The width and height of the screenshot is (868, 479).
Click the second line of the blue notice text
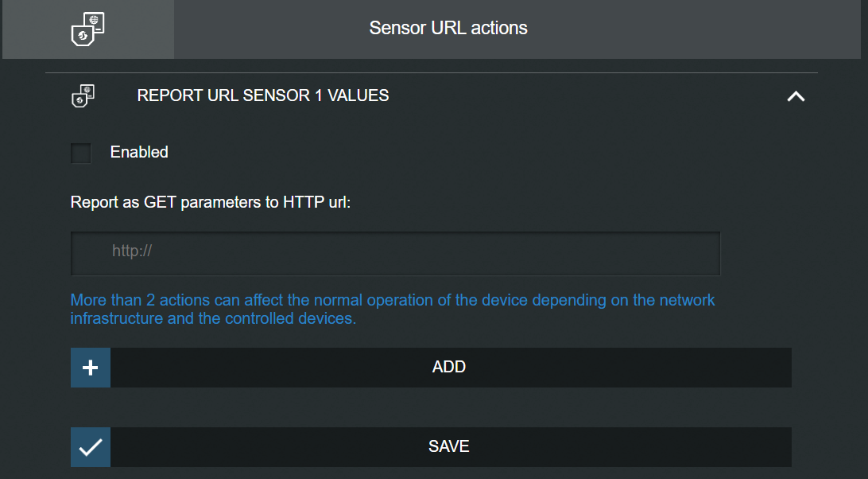[214, 319]
